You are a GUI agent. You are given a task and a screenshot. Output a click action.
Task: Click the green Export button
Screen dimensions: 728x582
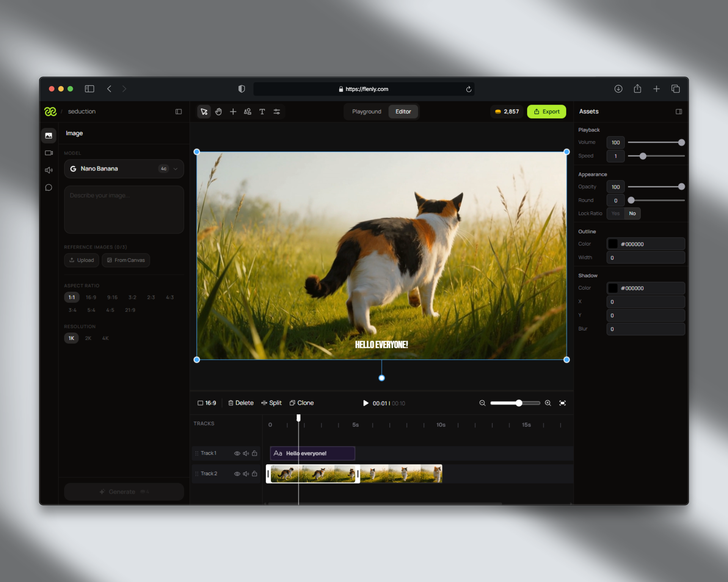pyautogui.click(x=546, y=111)
